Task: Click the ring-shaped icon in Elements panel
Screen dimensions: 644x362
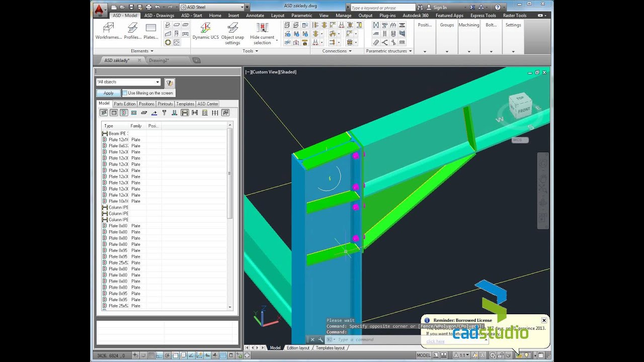Action: (x=168, y=42)
